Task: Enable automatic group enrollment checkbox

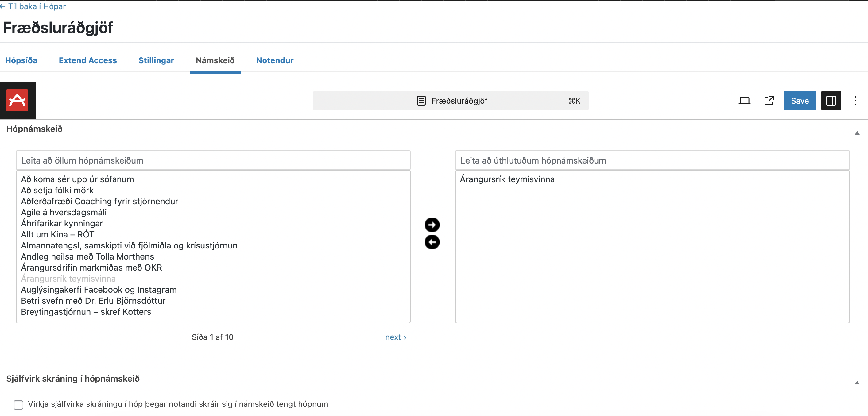Action: (x=18, y=404)
